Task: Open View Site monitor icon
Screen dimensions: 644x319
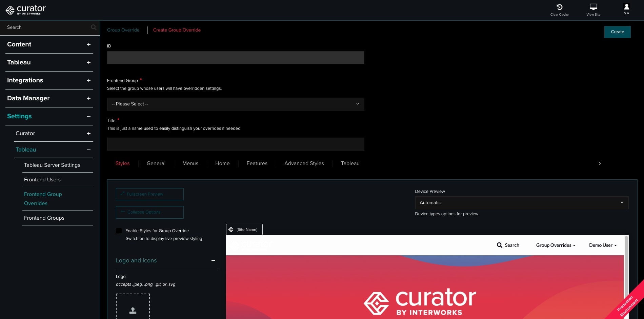Action: pyautogui.click(x=593, y=7)
